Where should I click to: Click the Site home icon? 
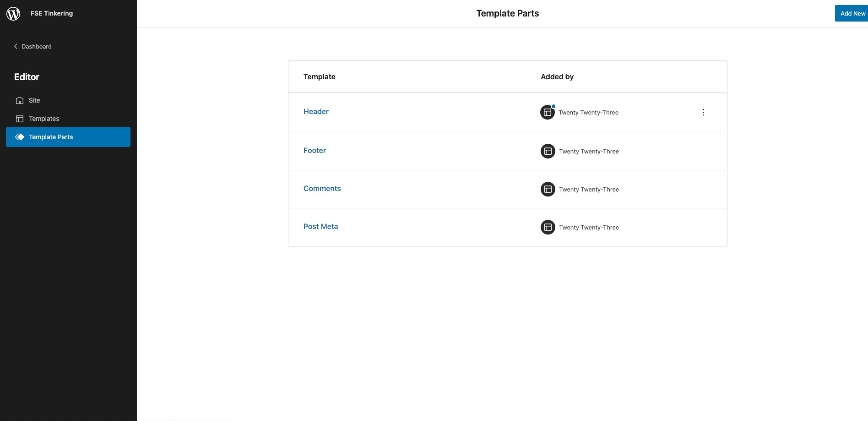point(20,100)
